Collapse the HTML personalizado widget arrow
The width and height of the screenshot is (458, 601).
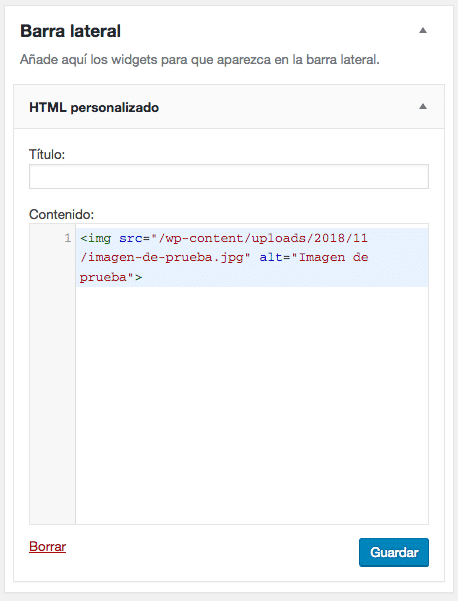click(423, 107)
